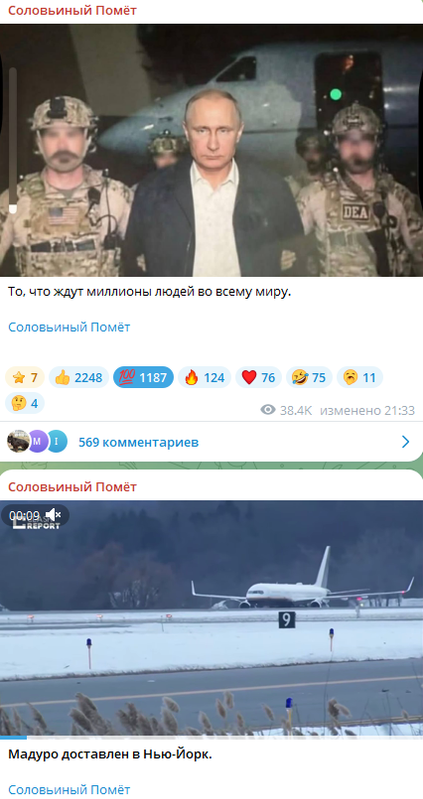Image resolution: width=423 pixels, height=799 pixels.
Task: Click the laughing emoji reaction with 75
Action: pyautogui.click(x=309, y=378)
